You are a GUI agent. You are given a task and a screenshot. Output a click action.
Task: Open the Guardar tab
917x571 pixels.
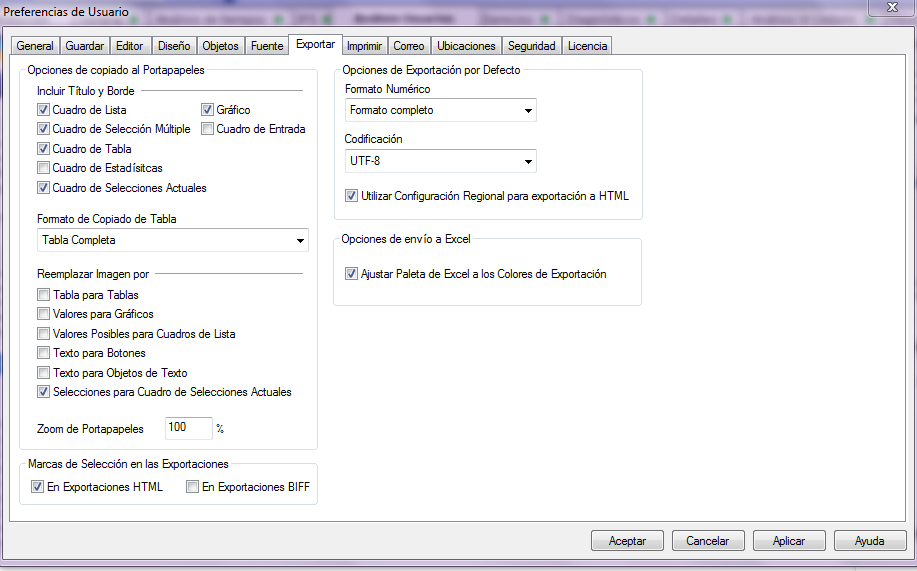(x=84, y=46)
